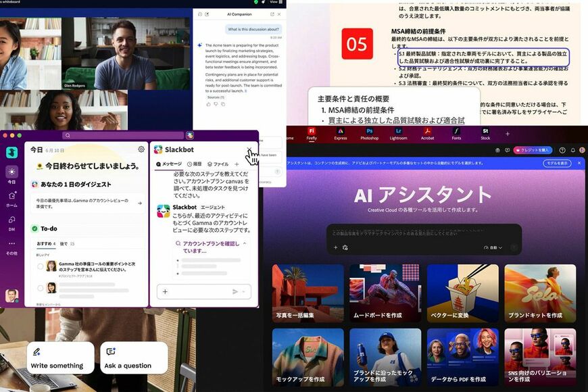
Task: Launch Lightroom from the Adobe app bar
Action: [x=398, y=133]
